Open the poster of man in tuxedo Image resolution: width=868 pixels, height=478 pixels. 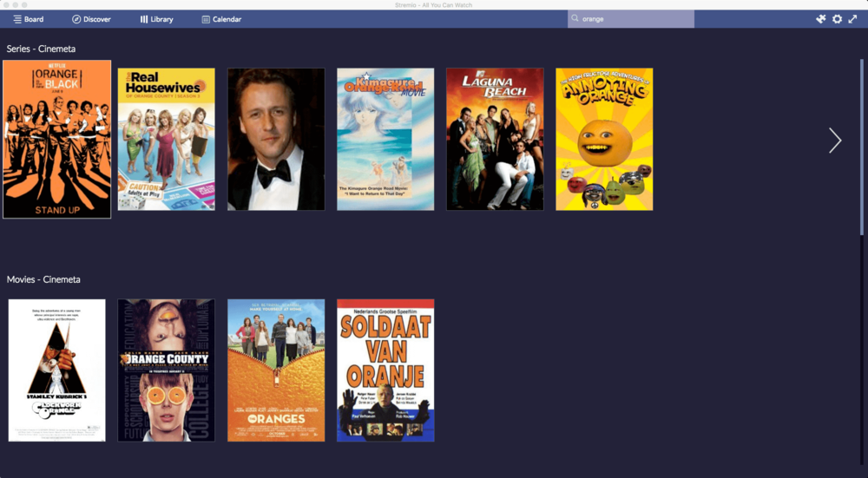[276, 139]
